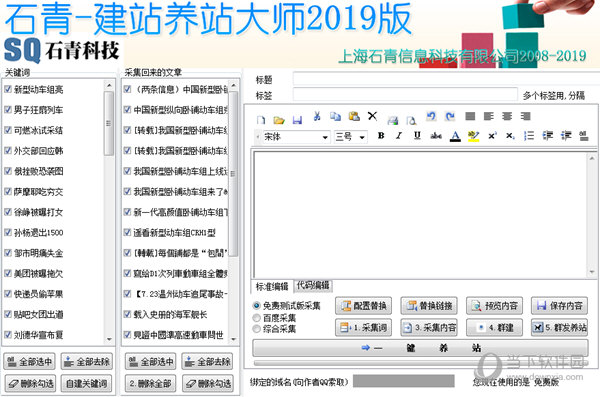
Task: Select 综合采集 radio option
Action: 257,328
